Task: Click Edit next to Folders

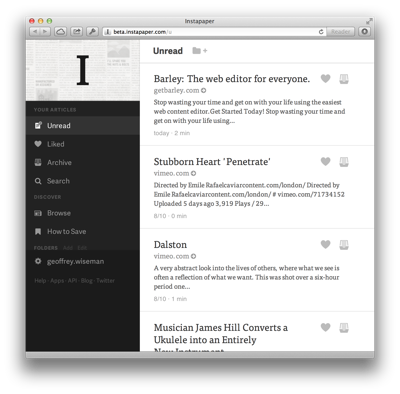Action: (82, 248)
